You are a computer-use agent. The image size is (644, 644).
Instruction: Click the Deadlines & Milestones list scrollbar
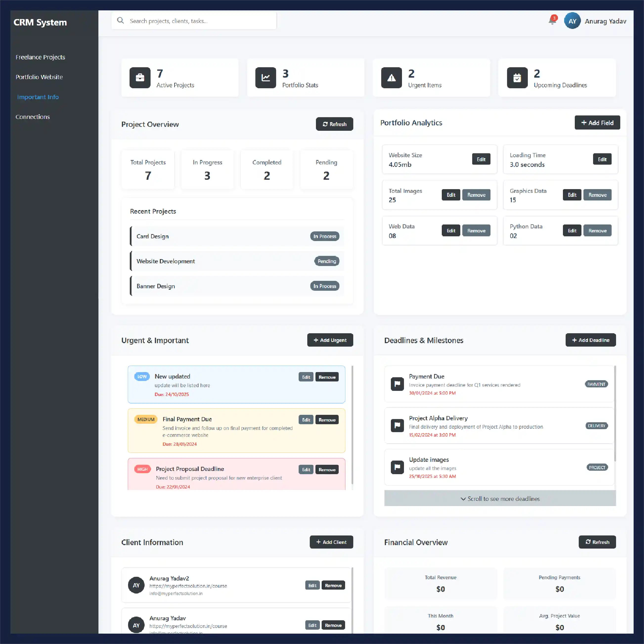pyautogui.click(x=615, y=413)
